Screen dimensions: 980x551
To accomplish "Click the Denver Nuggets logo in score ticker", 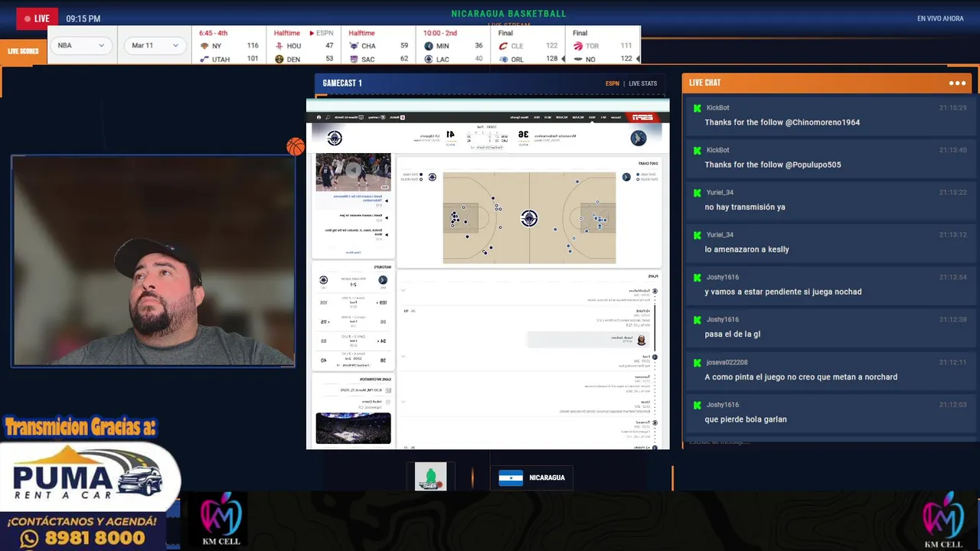I will (x=279, y=59).
